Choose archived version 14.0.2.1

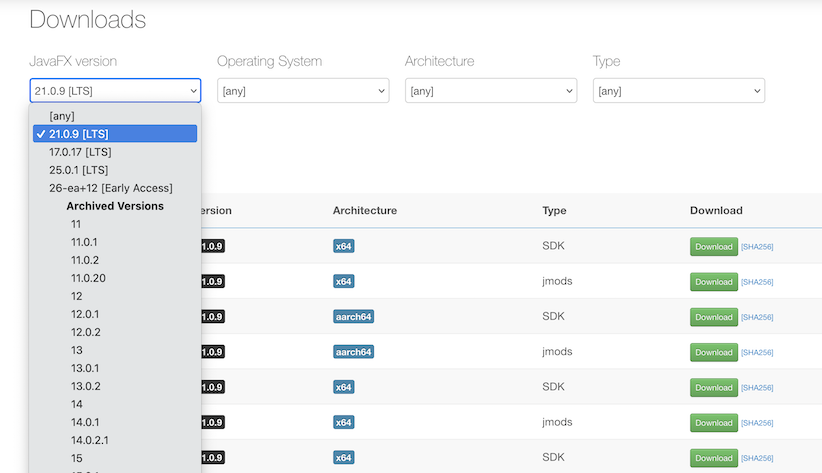(90, 440)
